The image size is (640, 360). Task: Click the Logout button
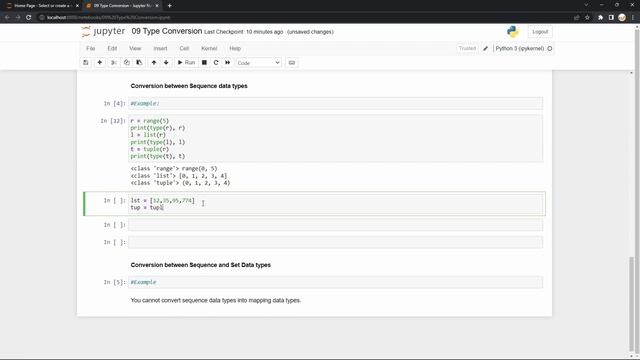click(x=540, y=31)
